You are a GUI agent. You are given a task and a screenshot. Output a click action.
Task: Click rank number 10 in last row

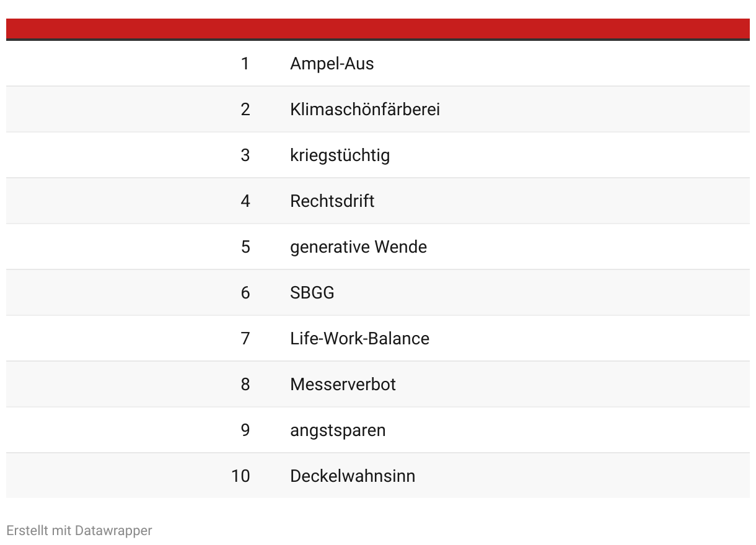pos(241,476)
